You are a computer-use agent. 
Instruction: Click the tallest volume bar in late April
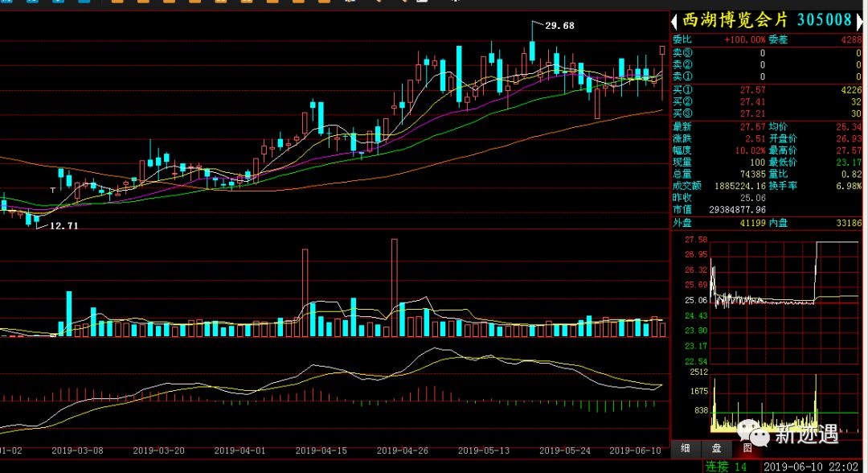[x=394, y=288]
